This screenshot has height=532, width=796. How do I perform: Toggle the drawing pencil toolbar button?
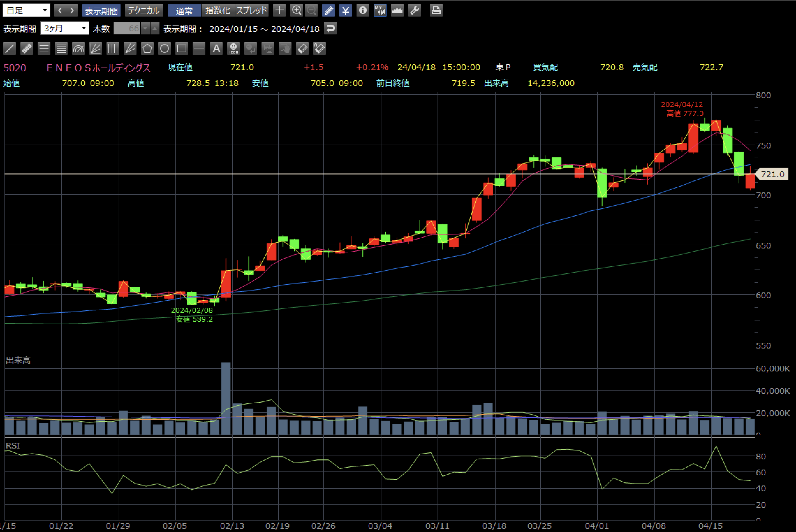(328, 10)
